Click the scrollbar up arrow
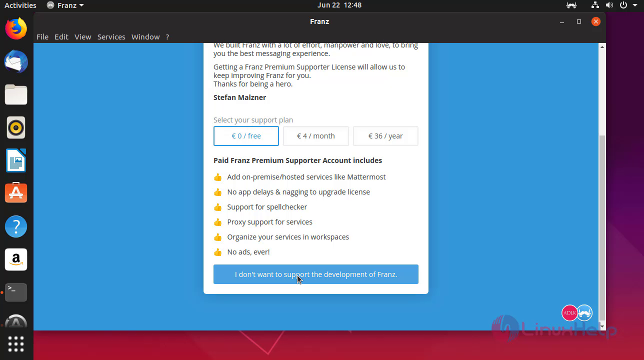Screen dimensions: 644x360 tap(602, 47)
